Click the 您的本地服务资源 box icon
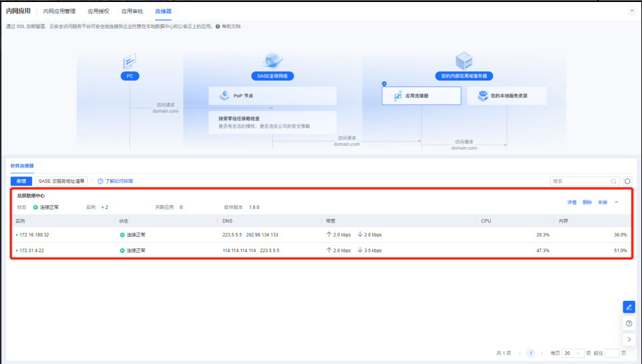Image resolution: width=642 pixels, height=364 pixels. 482,96
